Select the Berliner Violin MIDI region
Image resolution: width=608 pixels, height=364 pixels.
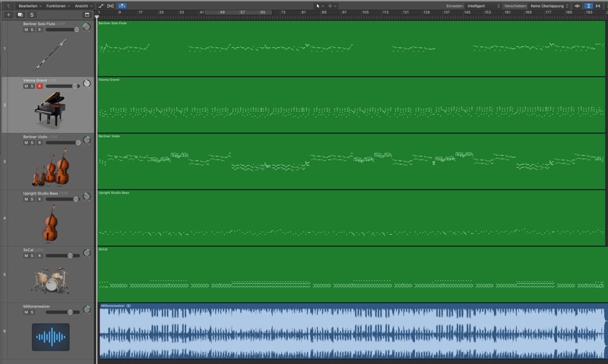point(351,161)
